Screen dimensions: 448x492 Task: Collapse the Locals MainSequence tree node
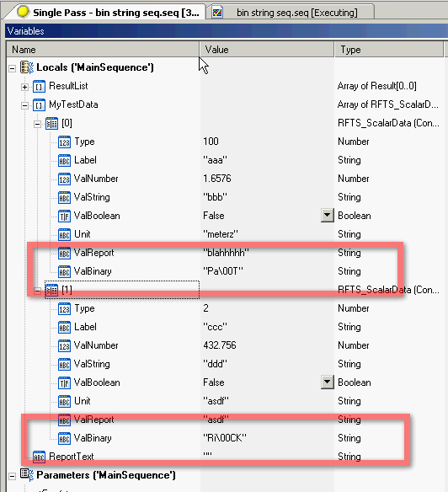pyautogui.click(x=12, y=68)
